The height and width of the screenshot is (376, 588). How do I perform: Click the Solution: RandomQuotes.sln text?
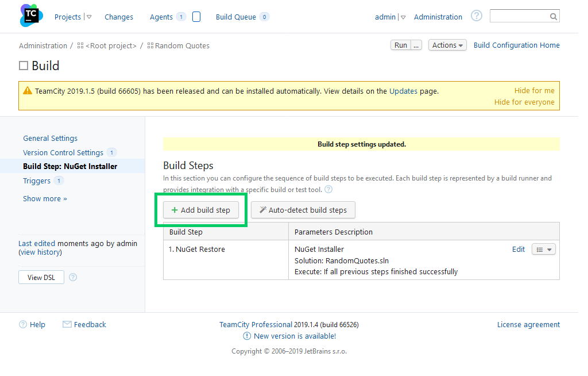click(342, 260)
